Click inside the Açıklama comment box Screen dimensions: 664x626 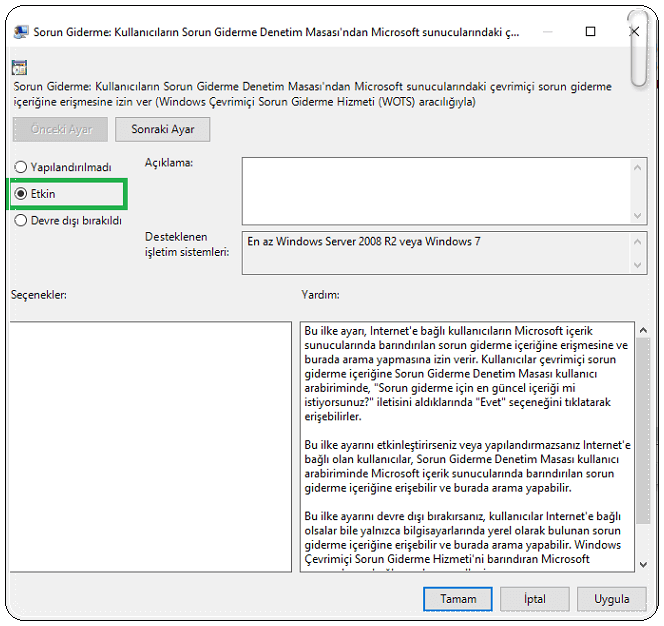436,191
